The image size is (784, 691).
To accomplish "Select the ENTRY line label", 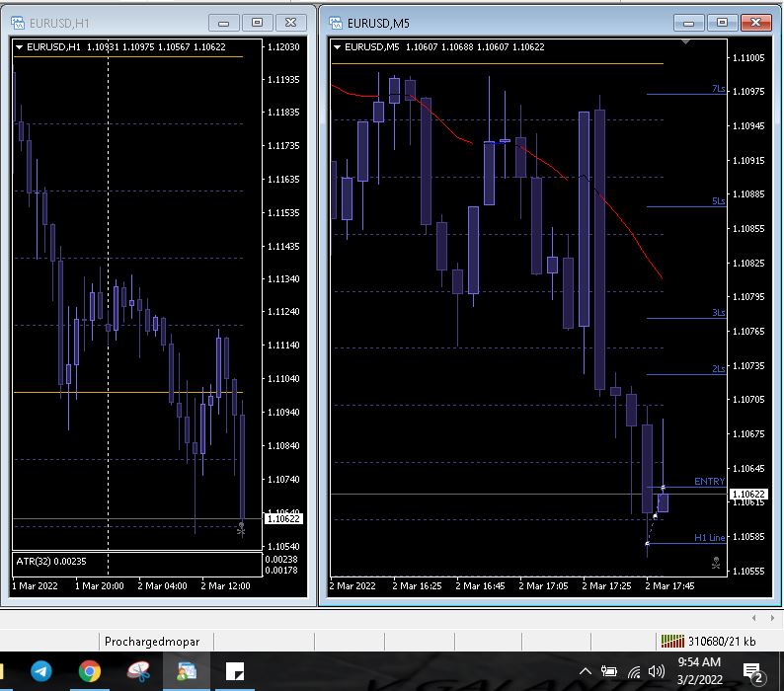I will tap(710, 481).
